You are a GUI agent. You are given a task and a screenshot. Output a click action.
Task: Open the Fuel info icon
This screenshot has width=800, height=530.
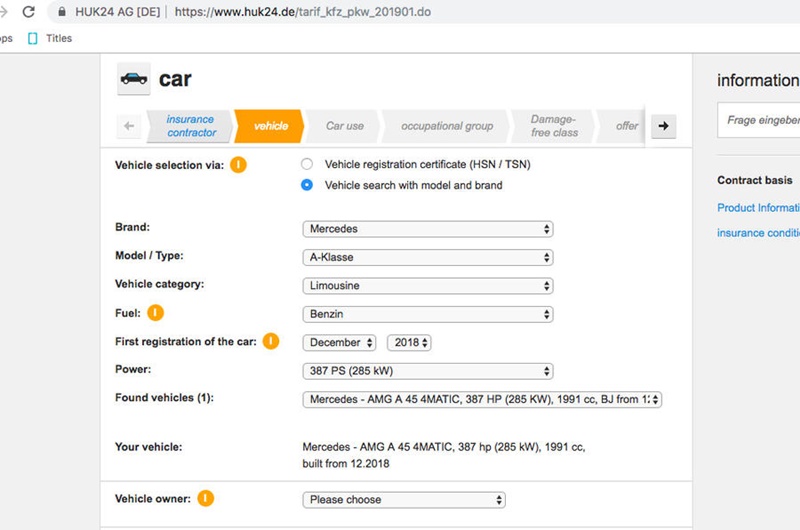tap(155, 313)
